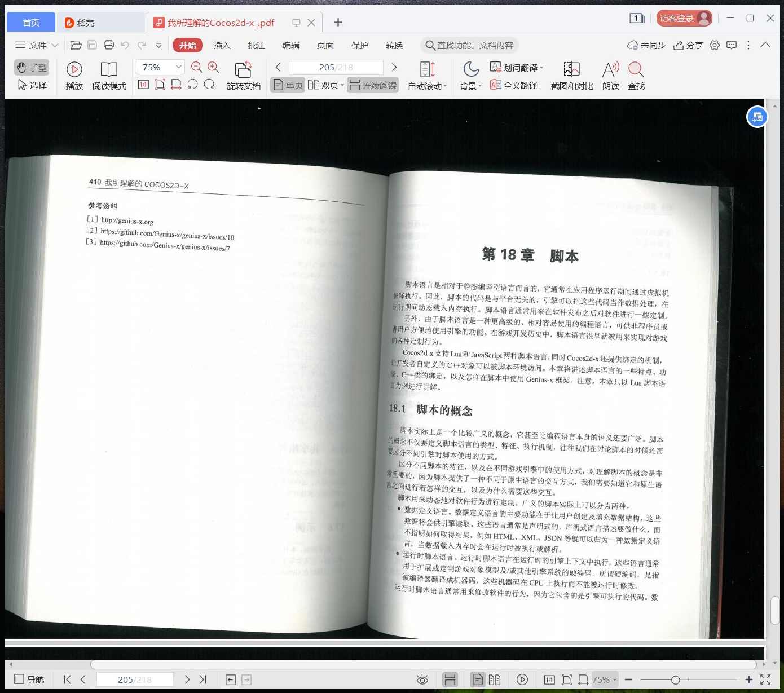This screenshot has height=693, width=784.
Task: Click the 播放 play slideshow icon
Action: tap(74, 75)
